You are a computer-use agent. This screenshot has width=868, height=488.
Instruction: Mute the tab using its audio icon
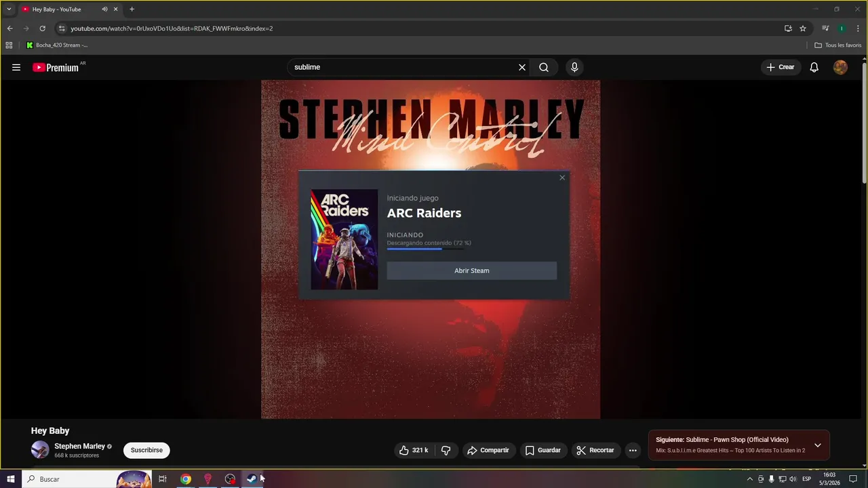tap(104, 9)
